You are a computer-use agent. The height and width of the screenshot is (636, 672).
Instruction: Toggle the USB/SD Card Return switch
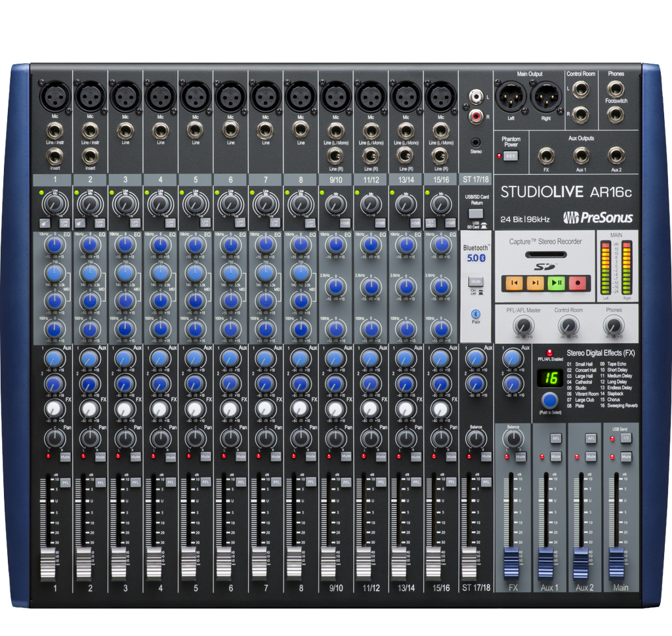[x=476, y=213]
